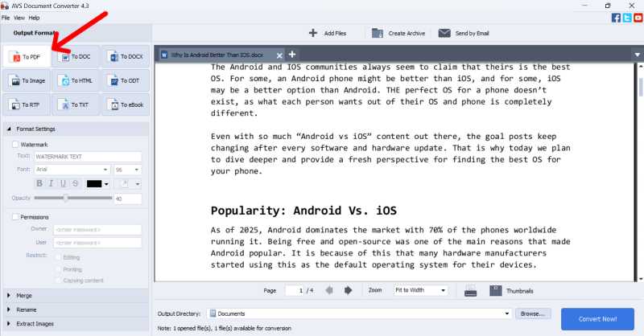Select the To Image output format

tap(27, 80)
